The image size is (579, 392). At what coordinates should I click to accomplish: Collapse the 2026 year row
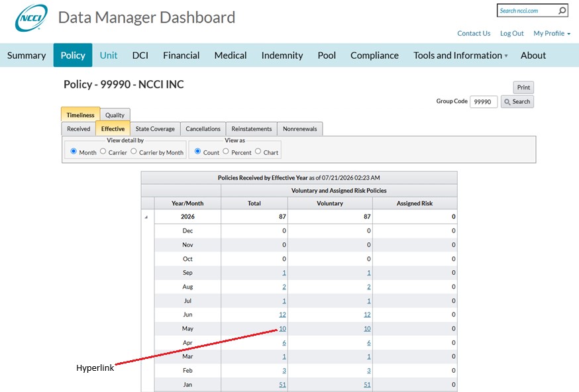(146, 217)
